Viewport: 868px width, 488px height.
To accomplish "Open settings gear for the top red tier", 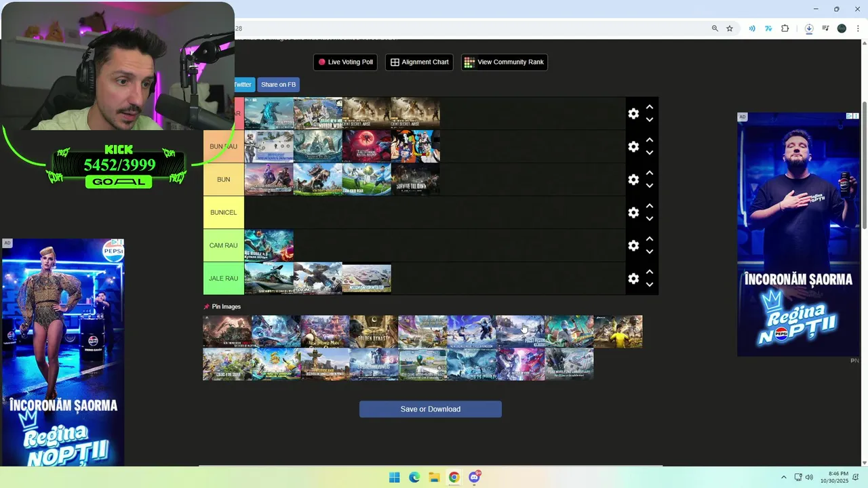I will pyautogui.click(x=633, y=114).
